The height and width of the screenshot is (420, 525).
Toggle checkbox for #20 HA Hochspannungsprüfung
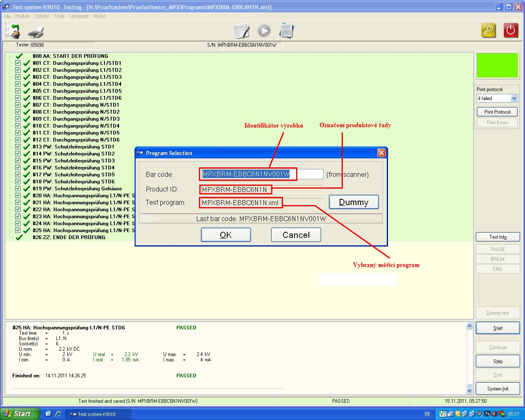click(18, 196)
